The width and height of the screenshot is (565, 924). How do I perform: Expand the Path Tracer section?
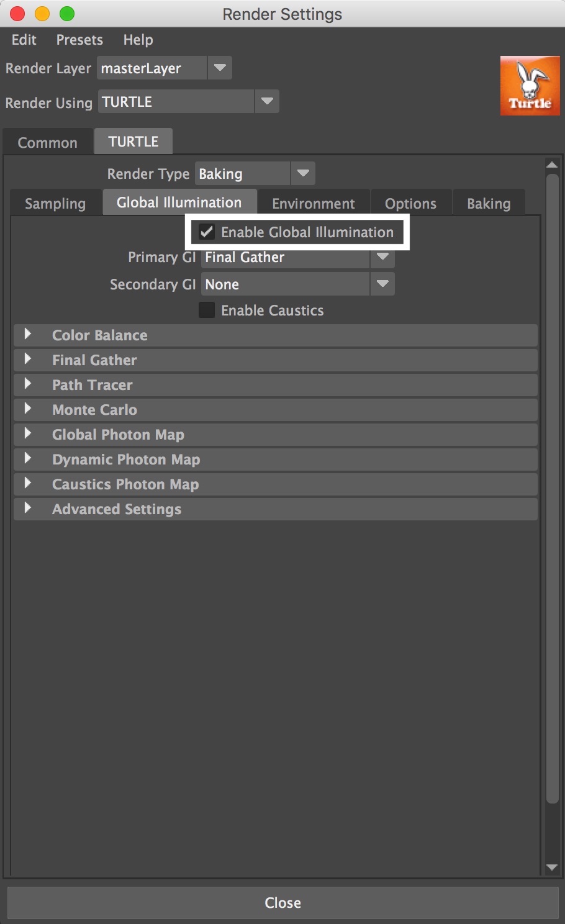tap(276, 385)
